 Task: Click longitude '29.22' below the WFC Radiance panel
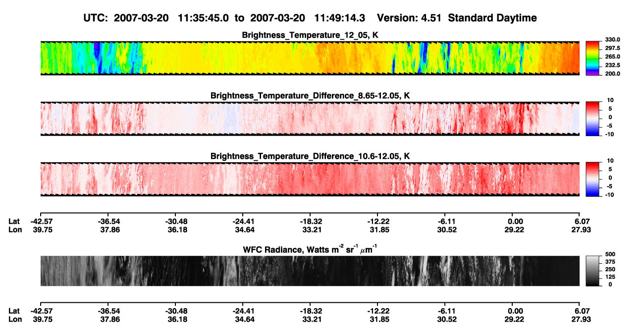(515, 319)
